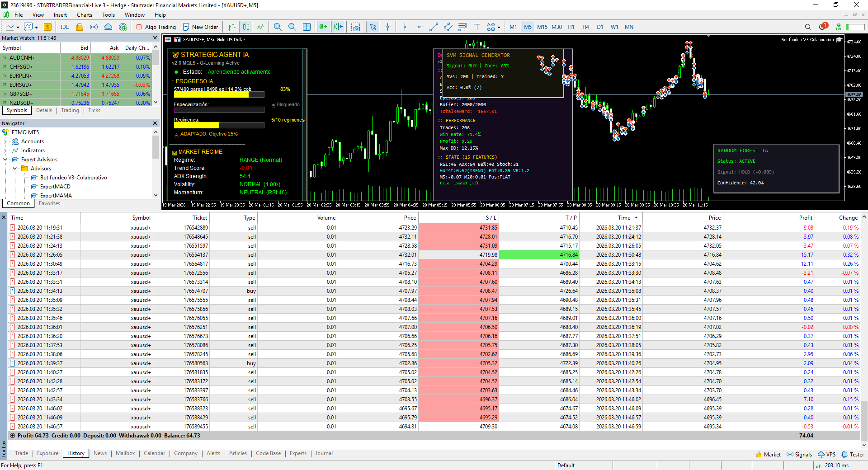Take a chart screenshot with camera icon

[356, 27]
